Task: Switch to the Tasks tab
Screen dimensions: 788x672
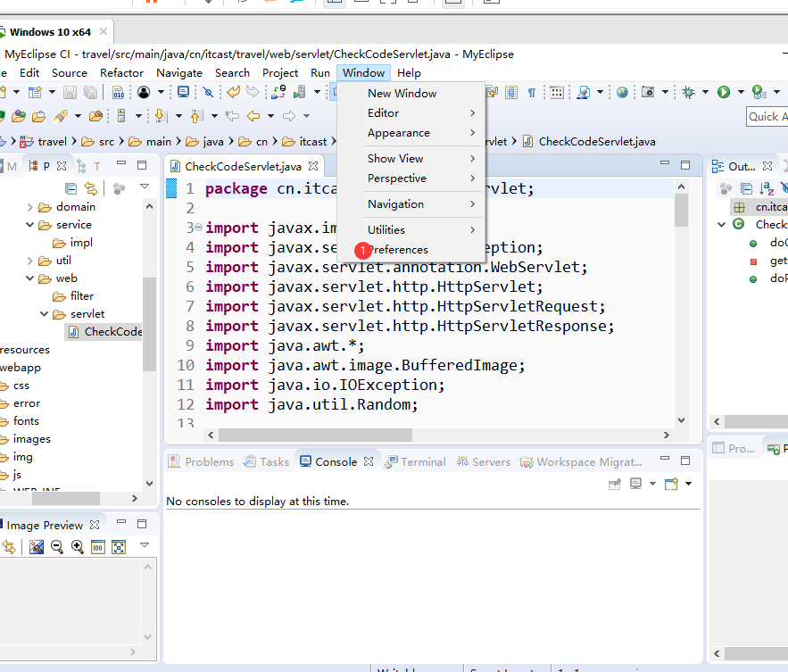Action: (266, 462)
